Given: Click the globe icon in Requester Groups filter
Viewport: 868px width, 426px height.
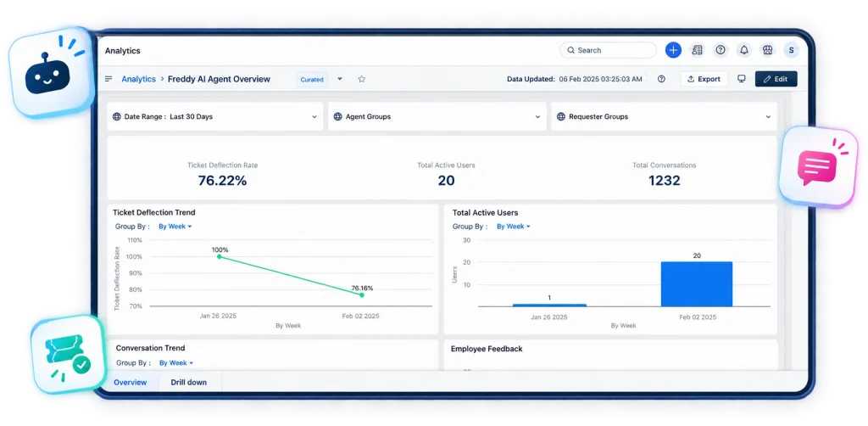Looking at the screenshot, I should (561, 117).
